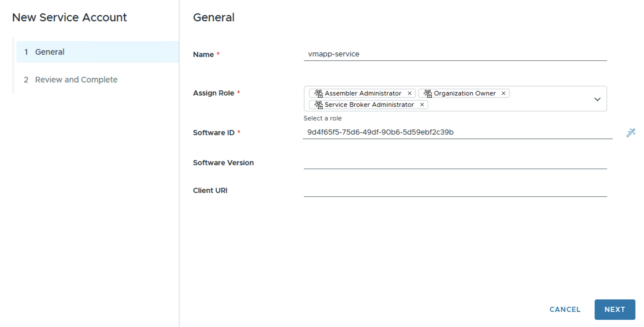Click the magic wand generate Software ID icon
Viewport: 644px width, 327px height.
pos(631,133)
